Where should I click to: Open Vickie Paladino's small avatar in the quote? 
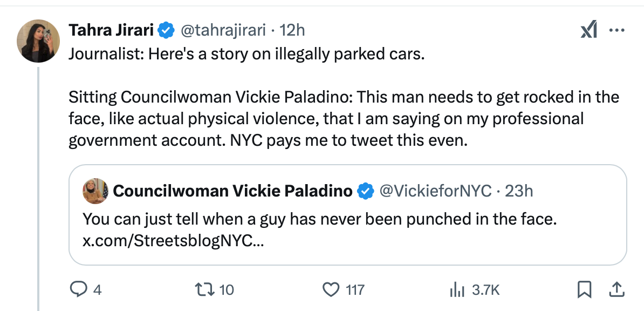[95, 191]
